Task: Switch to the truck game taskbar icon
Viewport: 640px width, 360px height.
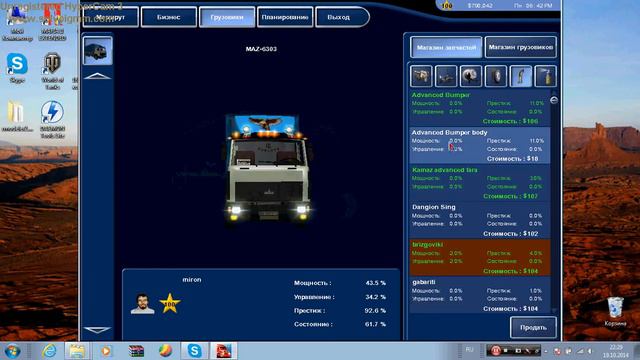Action: point(224,351)
